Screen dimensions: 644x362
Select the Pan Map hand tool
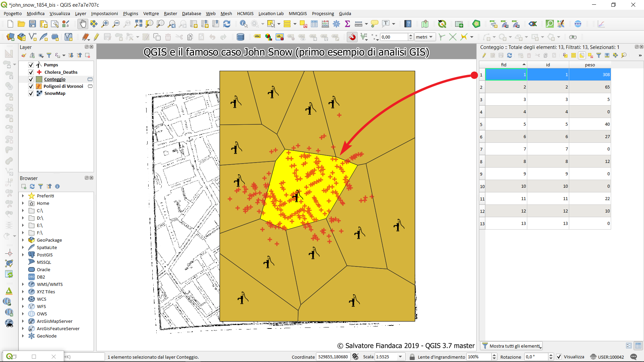tap(83, 24)
